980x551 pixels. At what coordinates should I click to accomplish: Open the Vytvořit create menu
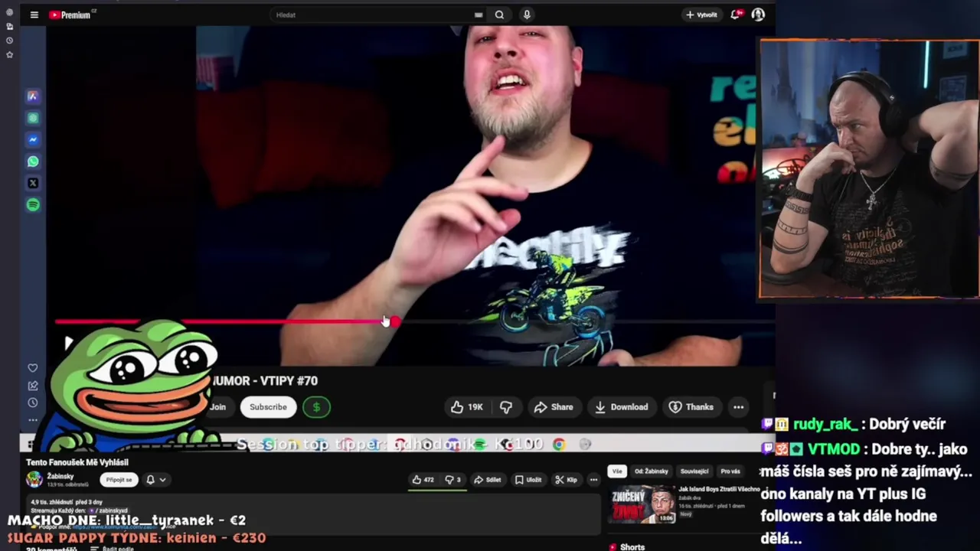coord(701,15)
